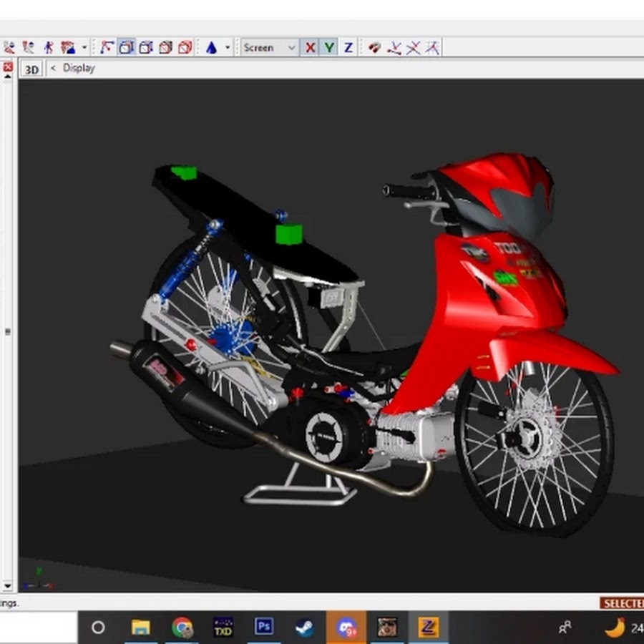This screenshot has width=644, height=644.
Task: Click the crossed axes icon in toolbar
Action: tap(413, 48)
